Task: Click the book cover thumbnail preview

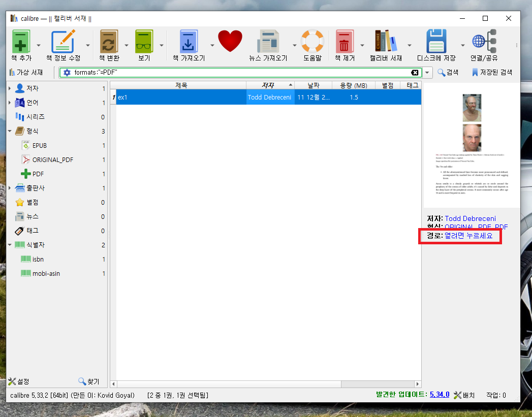Action: (472, 145)
